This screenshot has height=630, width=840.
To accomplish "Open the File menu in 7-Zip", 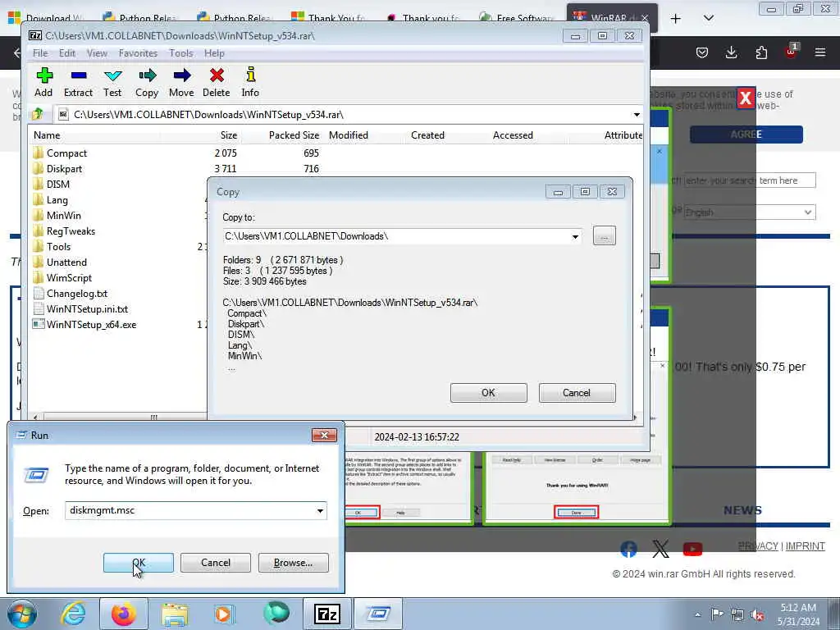I will [x=40, y=53].
